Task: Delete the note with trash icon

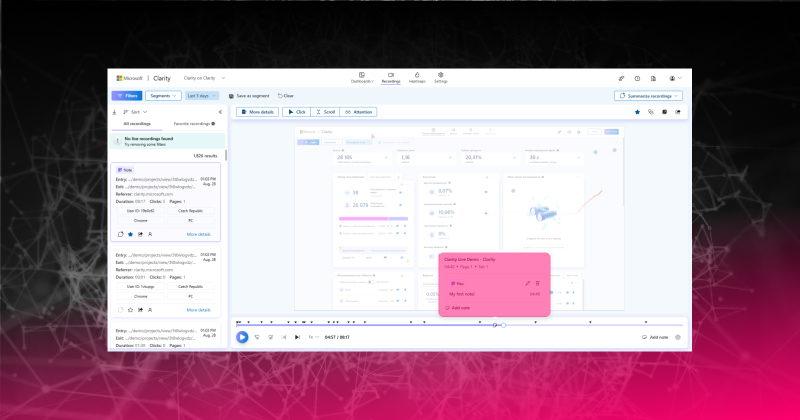Action: tap(538, 283)
